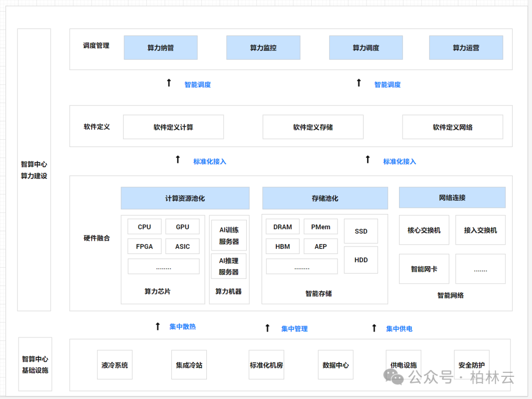Select the GPU chip box
532x399 pixels.
pos(182,227)
